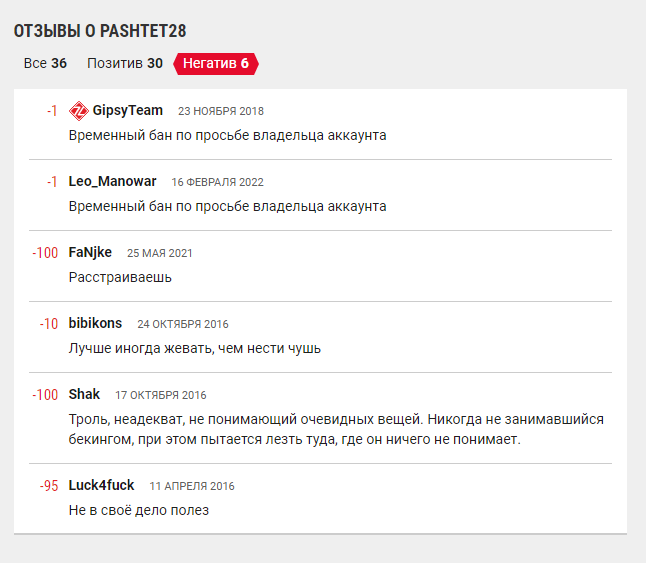Click the "Не в своё дело полез" comment
Screen dimensions: 646x563
coord(139,510)
